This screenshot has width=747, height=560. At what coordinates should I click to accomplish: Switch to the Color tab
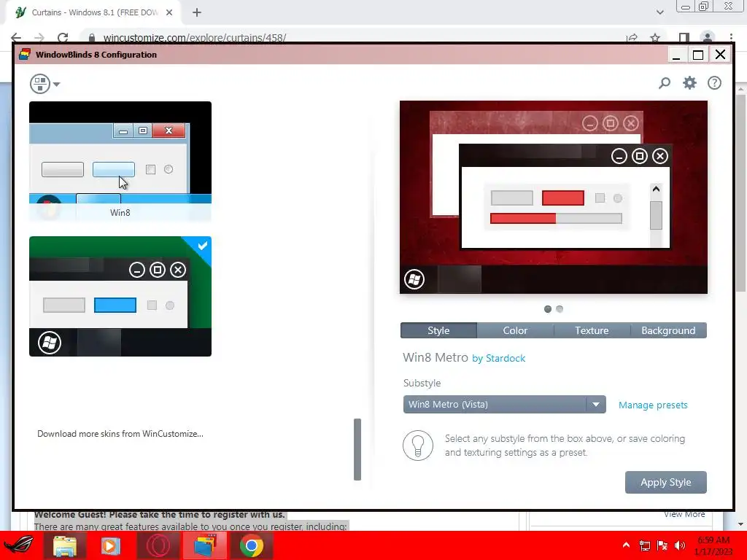point(515,330)
